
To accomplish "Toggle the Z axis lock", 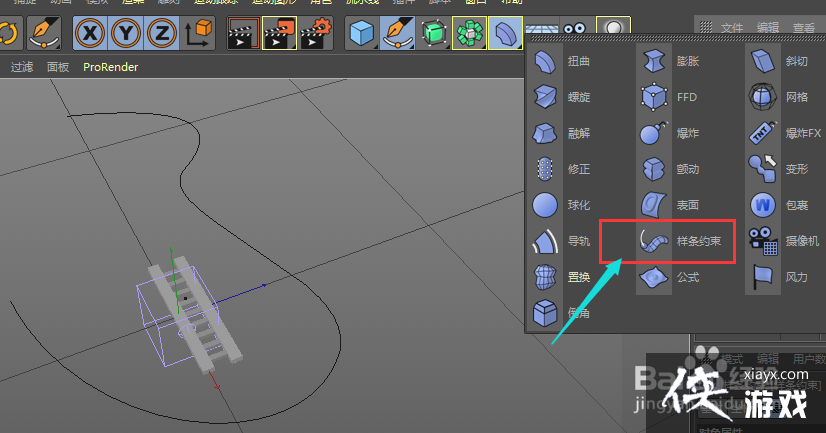I will tap(161, 33).
